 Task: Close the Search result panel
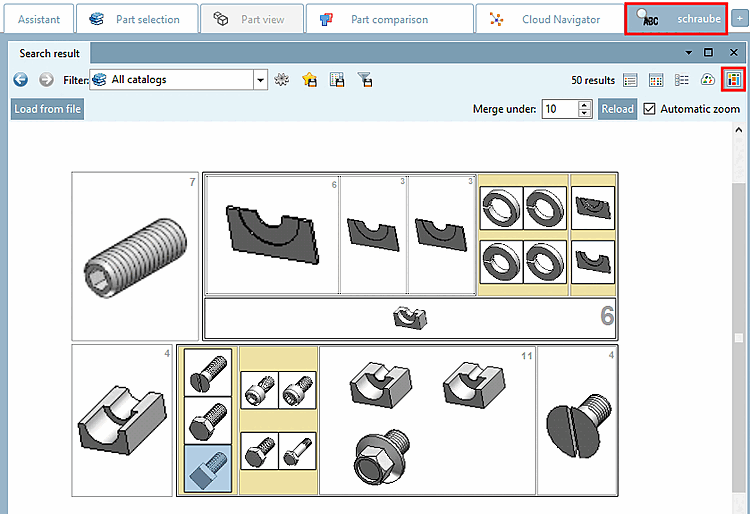click(734, 52)
